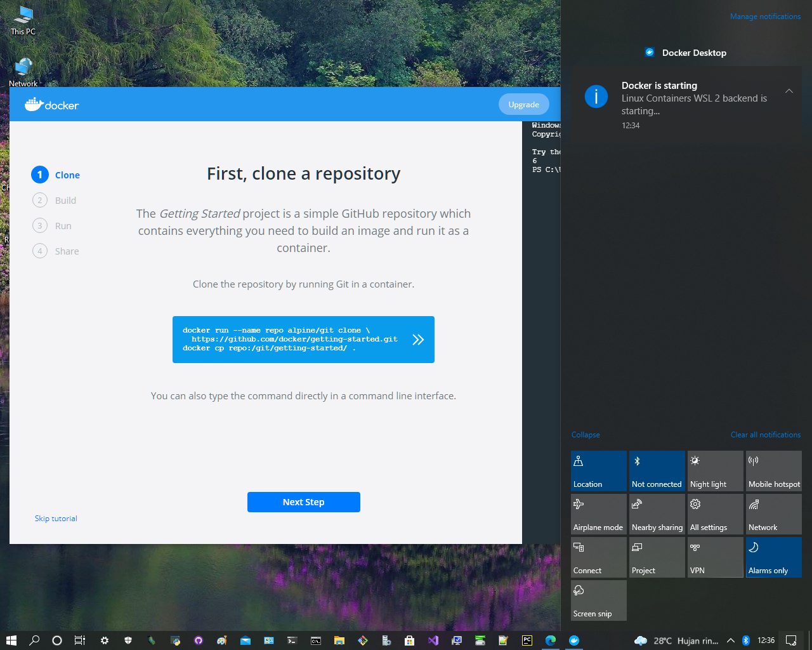
Task: Collapse the Docker is starting notification chevron
Action: (x=789, y=91)
